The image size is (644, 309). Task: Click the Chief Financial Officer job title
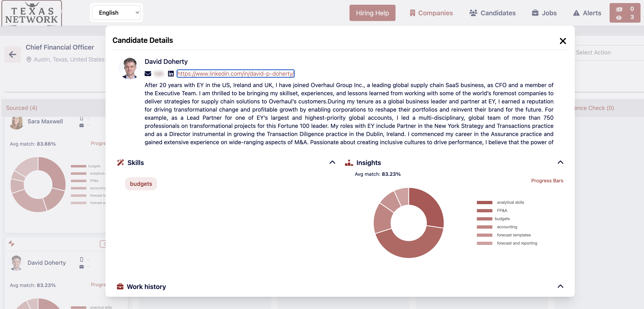[x=60, y=47]
